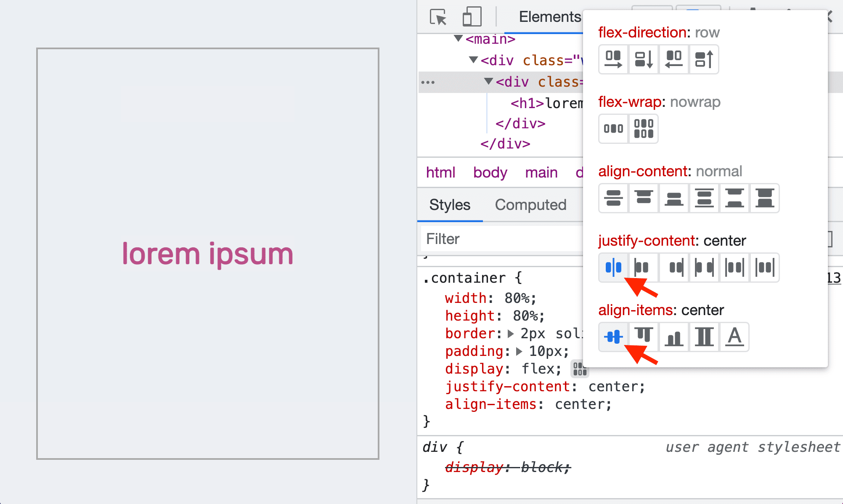Switch to the Computed tab

coord(530,204)
